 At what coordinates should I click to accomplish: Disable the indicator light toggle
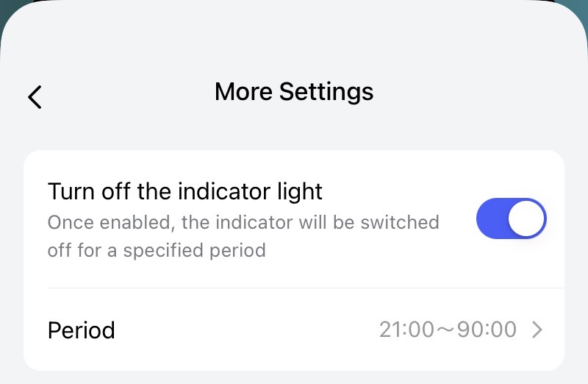tap(512, 218)
